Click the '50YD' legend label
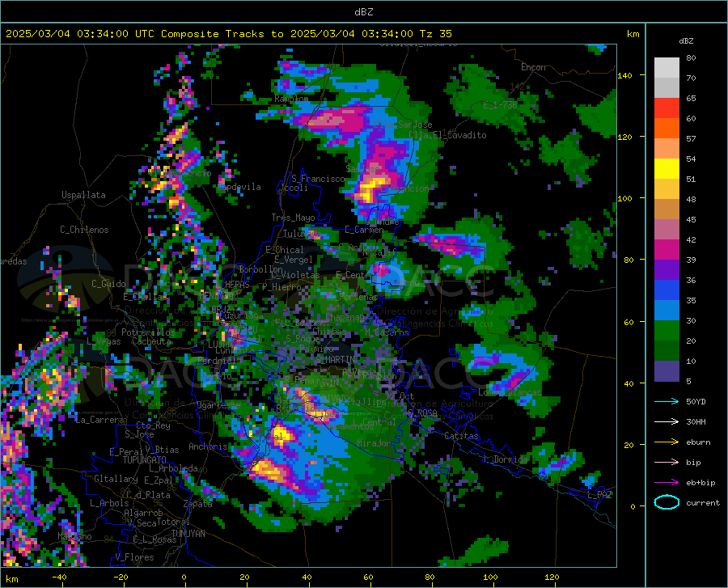 (696, 401)
